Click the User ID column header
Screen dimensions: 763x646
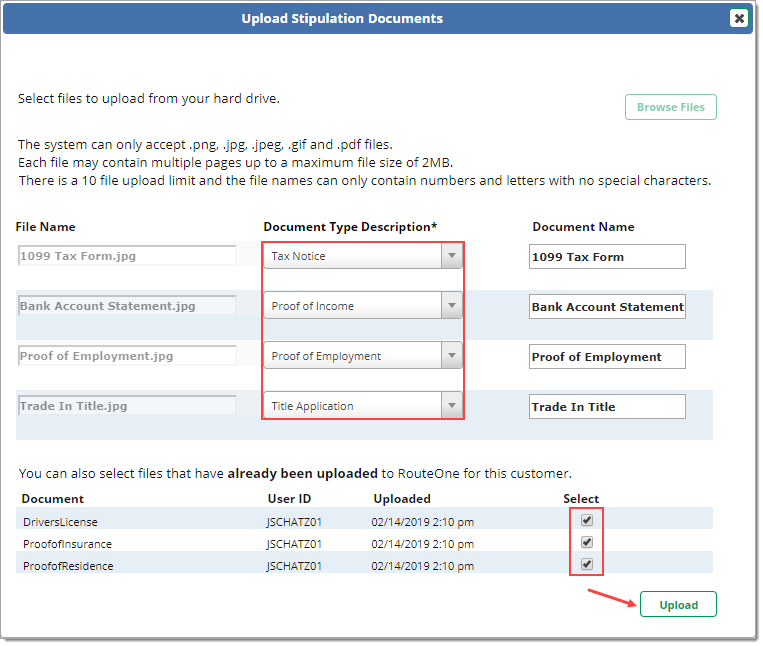289,499
